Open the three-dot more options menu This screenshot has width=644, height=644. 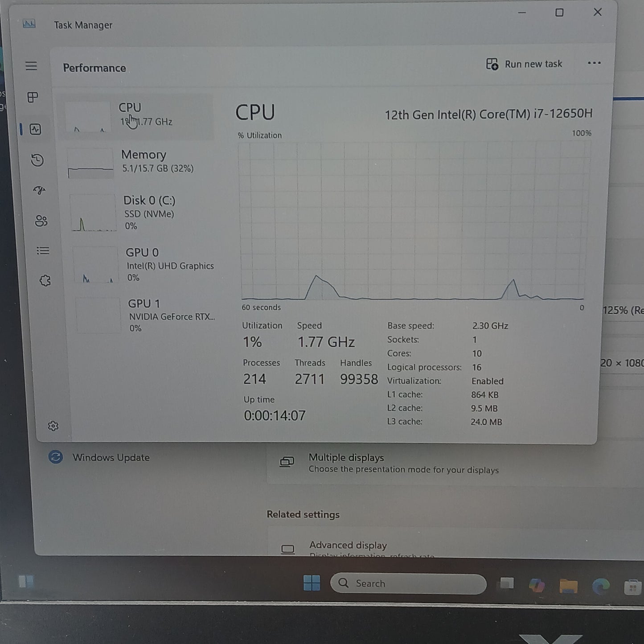(x=594, y=63)
